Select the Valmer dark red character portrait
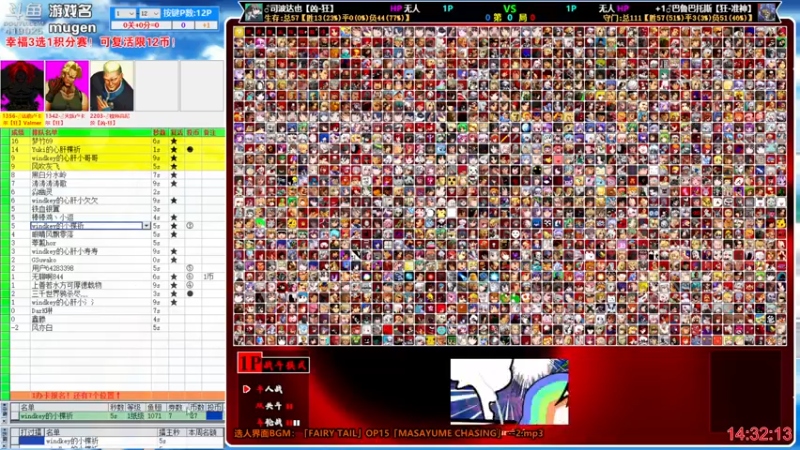 (22, 86)
